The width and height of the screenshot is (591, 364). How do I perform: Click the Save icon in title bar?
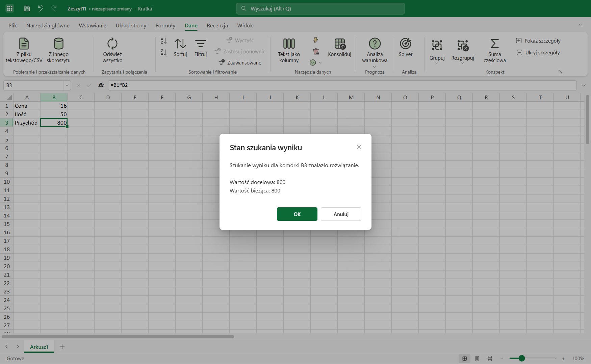(27, 8)
